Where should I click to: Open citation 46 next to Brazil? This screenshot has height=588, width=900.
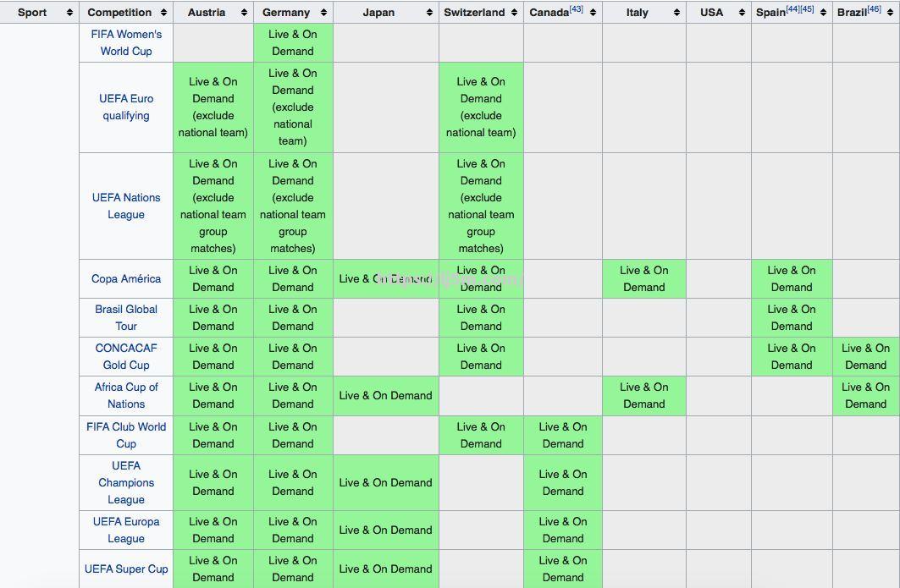coord(874,9)
